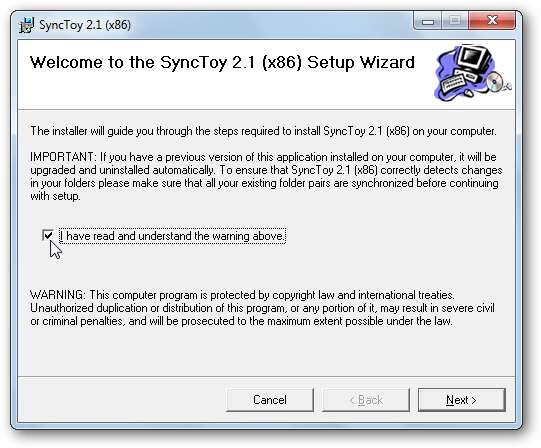Click the SyncToy installer icon in title bar
Screen dimensions: 541x448
pyautogui.click(x=26, y=25)
